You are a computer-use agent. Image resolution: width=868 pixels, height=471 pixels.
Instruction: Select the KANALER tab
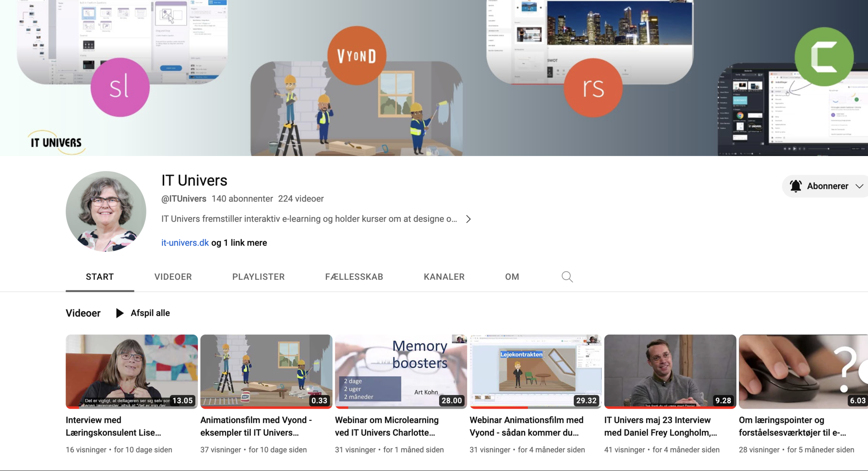click(444, 277)
